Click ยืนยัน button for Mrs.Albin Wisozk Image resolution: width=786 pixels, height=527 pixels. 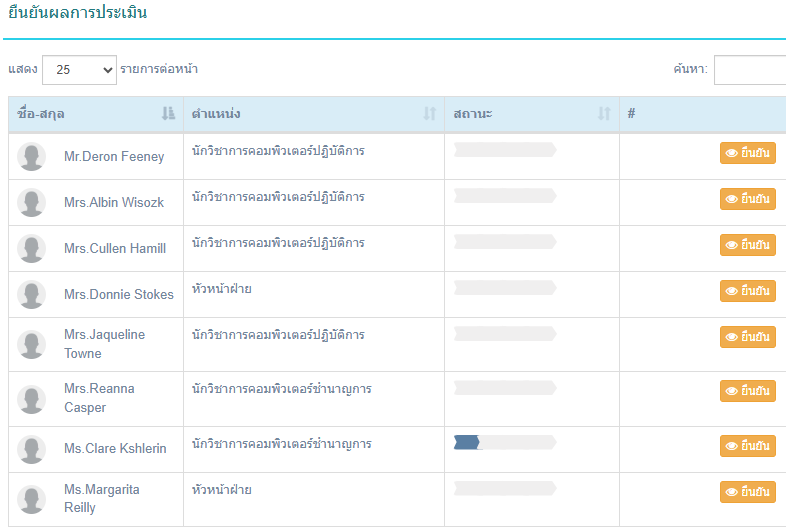click(x=748, y=199)
